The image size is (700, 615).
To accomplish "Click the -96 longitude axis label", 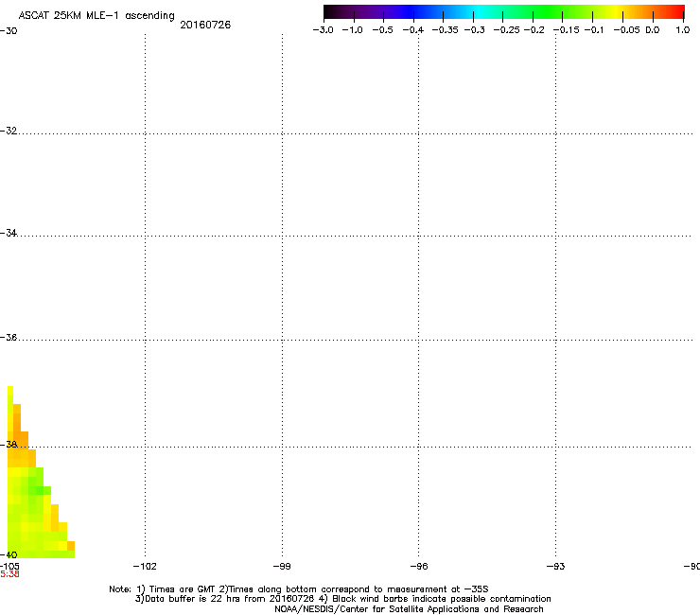I will click(419, 567).
